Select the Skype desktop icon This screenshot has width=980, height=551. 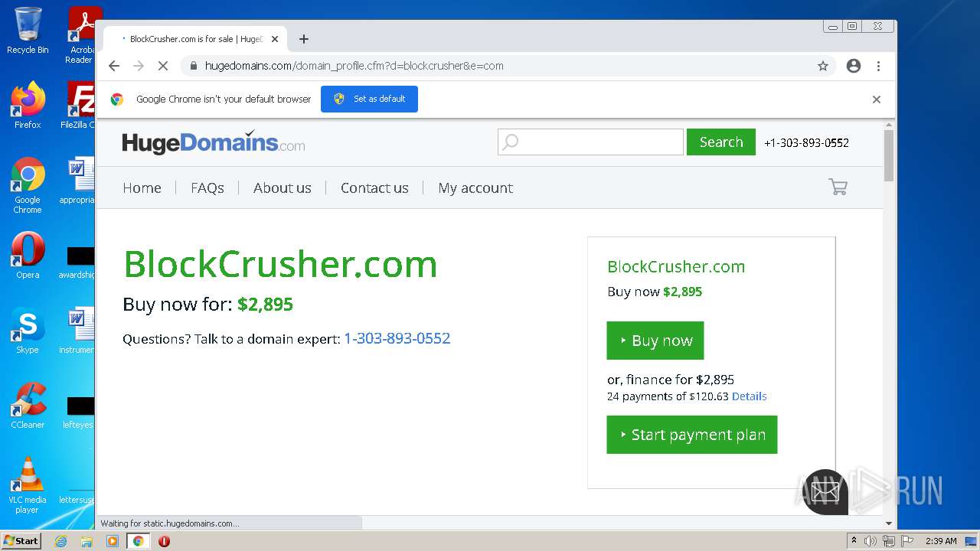pos(28,331)
